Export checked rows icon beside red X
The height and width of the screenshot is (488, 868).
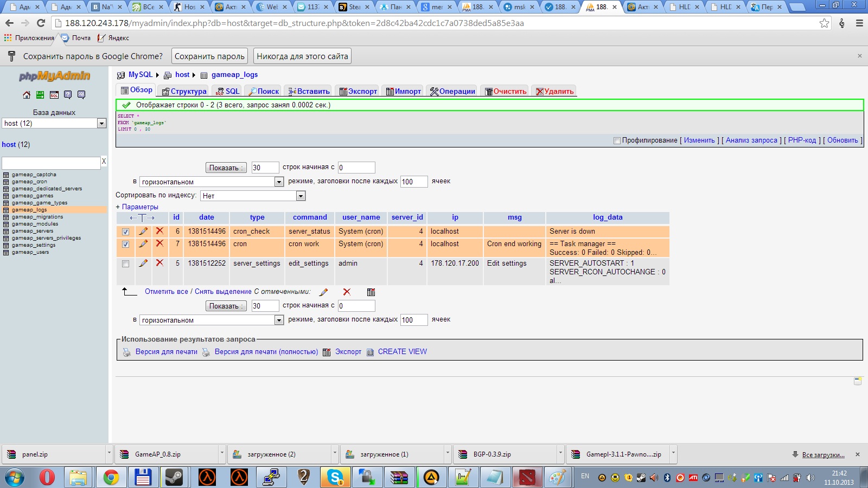click(371, 292)
